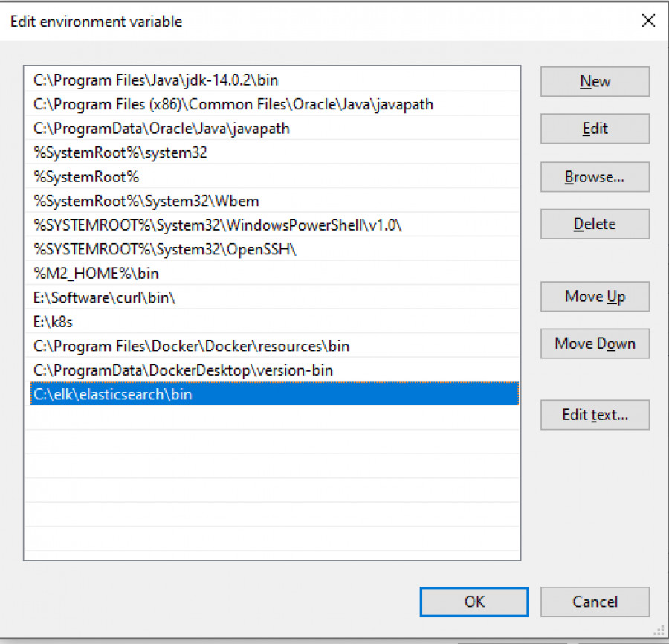Image resolution: width=669 pixels, height=644 pixels.
Task: Select the ProgramData Oracle javapath entry
Action: pos(161,129)
